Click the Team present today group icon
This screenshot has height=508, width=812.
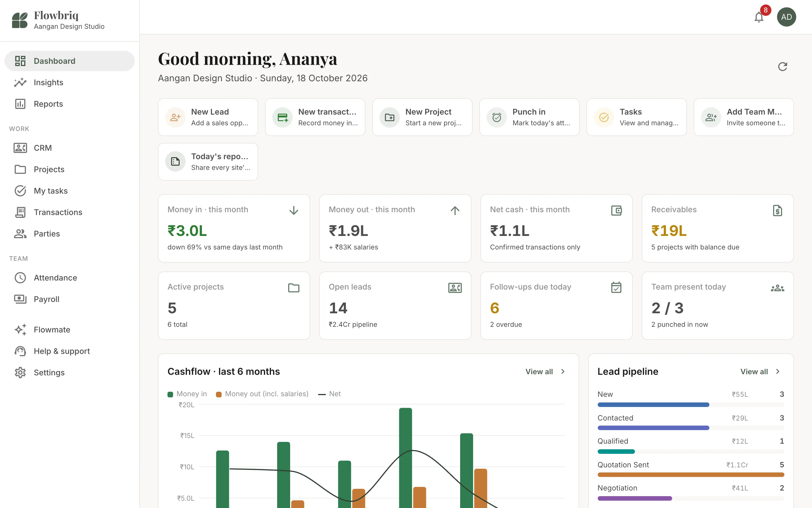tap(777, 288)
